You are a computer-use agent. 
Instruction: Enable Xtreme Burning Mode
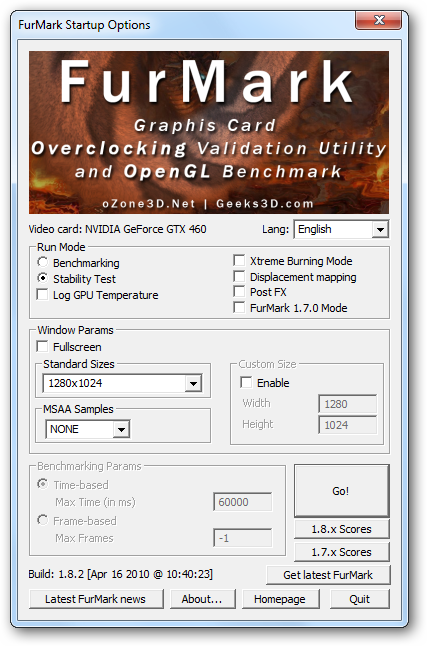tap(239, 261)
